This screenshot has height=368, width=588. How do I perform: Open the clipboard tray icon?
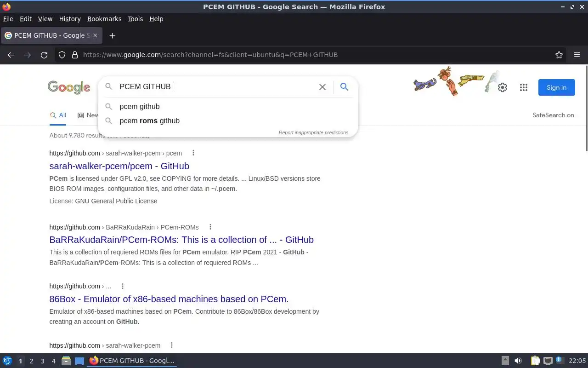coord(535,361)
